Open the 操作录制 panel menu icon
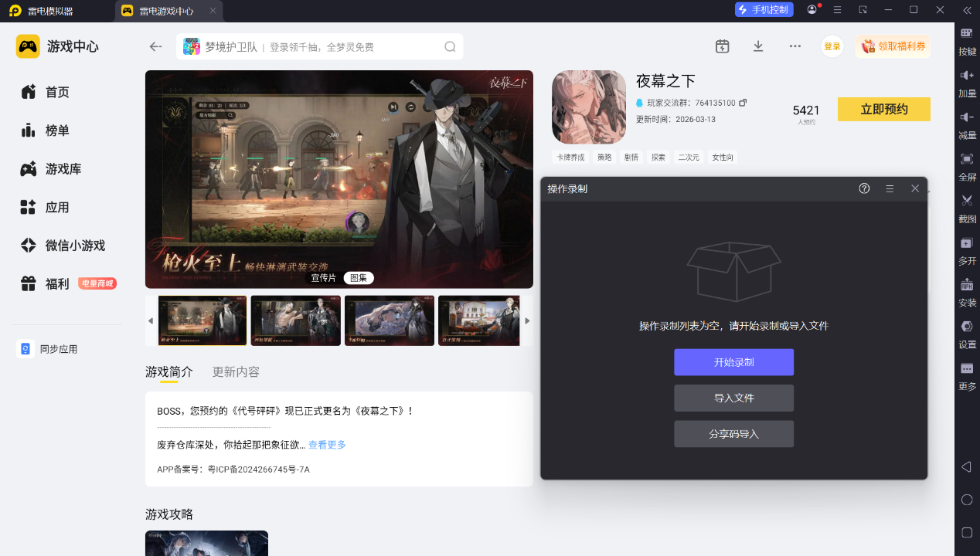Image resolution: width=980 pixels, height=556 pixels. pyautogui.click(x=890, y=188)
